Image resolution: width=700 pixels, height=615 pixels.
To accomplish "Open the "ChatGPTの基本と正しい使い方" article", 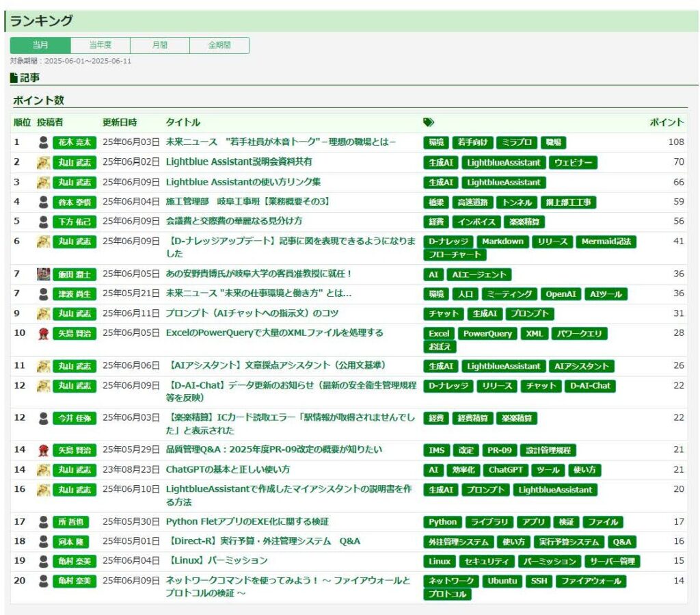I will (228, 470).
